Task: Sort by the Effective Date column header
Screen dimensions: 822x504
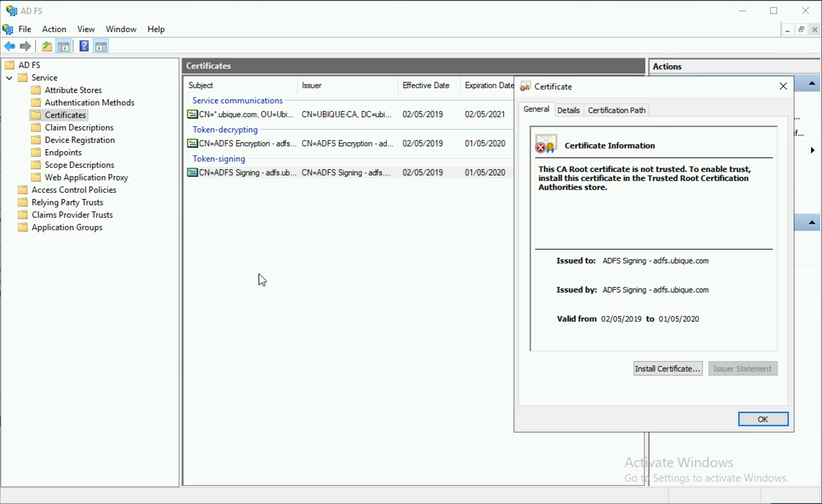Action: pyautogui.click(x=429, y=85)
